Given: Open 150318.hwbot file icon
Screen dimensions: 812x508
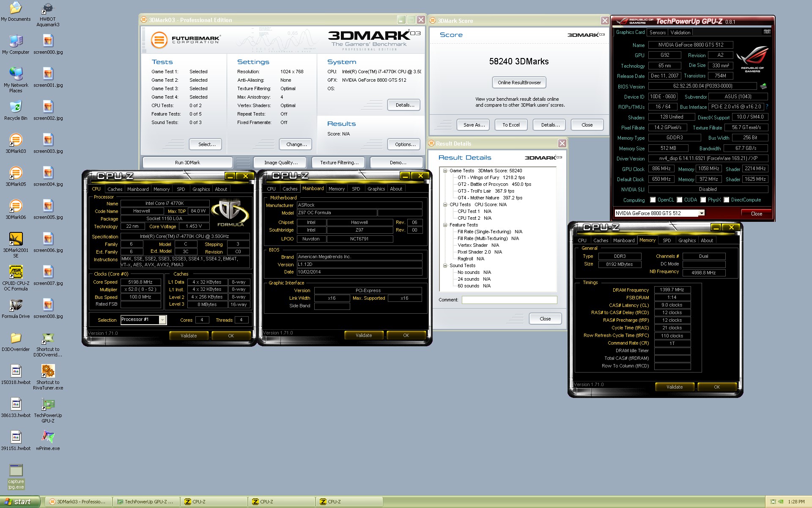Looking at the screenshot, I should tap(16, 375).
